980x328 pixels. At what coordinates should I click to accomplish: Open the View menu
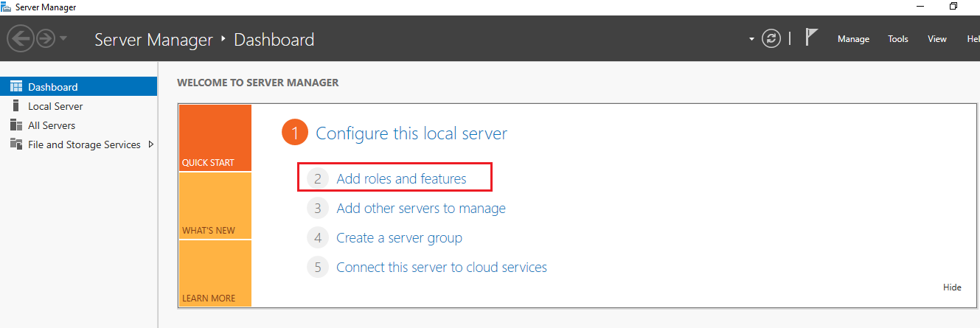tap(937, 39)
